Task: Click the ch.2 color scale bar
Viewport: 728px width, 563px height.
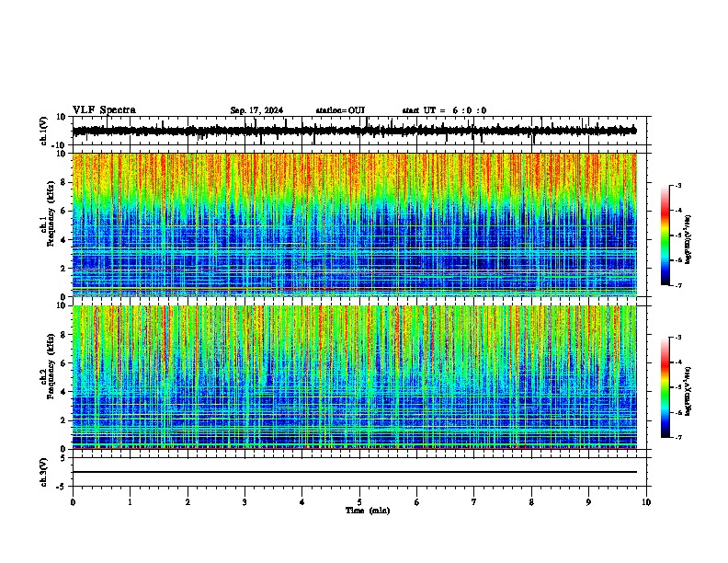Action: tap(665, 387)
